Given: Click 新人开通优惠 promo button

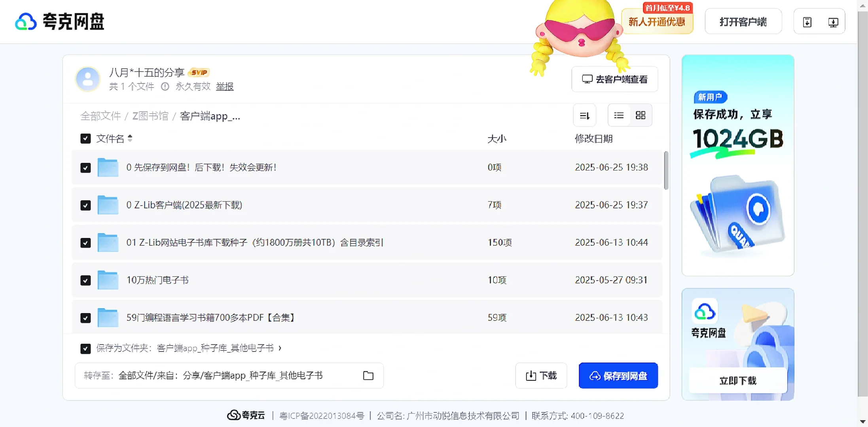Looking at the screenshot, I should pyautogui.click(x=657, y=22).
